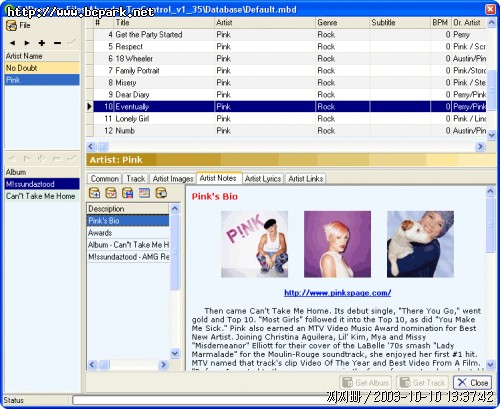This screenshot has width=500, height=409.
Task: Click the Description column header
Action: point(128,209)
